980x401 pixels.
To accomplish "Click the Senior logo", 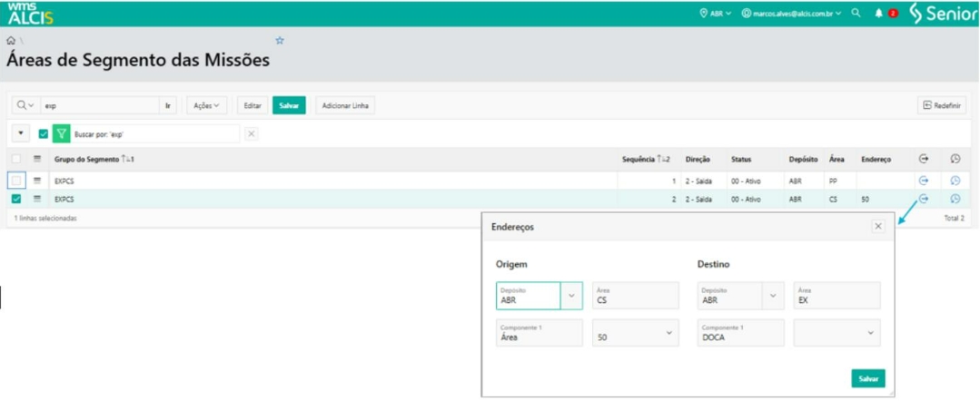I will click(x=943, y=13).
